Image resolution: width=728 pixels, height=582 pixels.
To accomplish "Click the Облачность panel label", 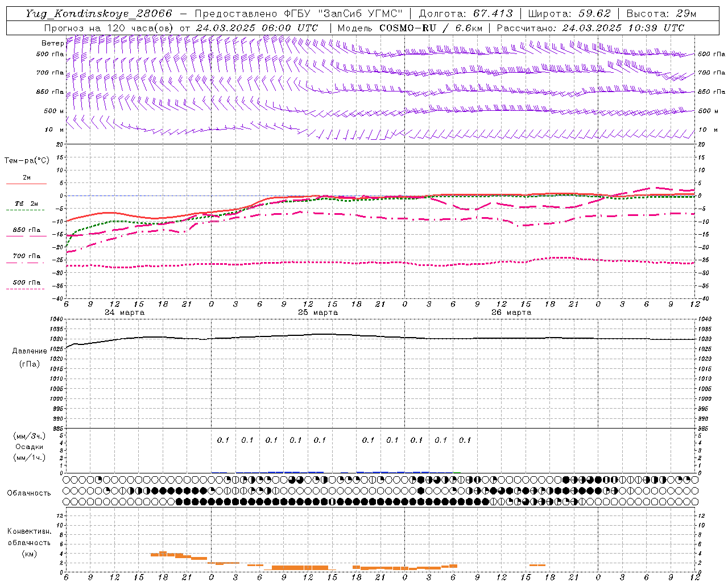I will tap(29, 493).
